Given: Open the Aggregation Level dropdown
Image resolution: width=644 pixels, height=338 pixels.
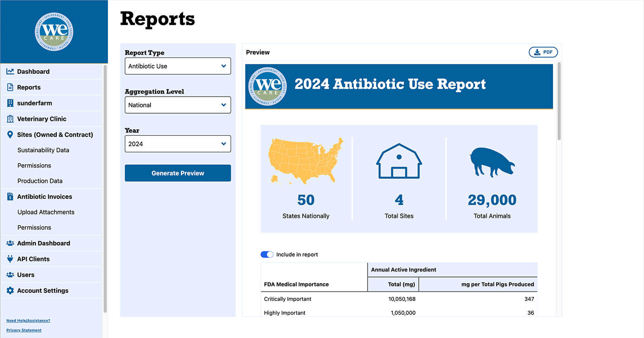Looking at the screenshot, I should click(178, 105).
